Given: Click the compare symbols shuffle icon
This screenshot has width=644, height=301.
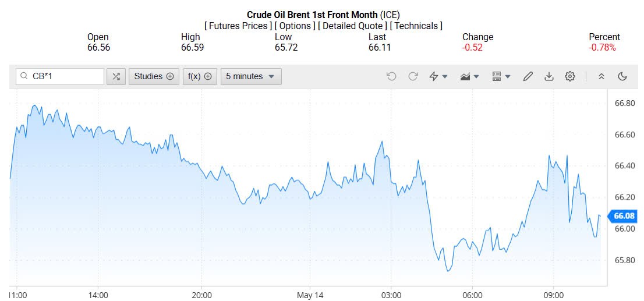Looking at the screenshot, I should 116,76.
